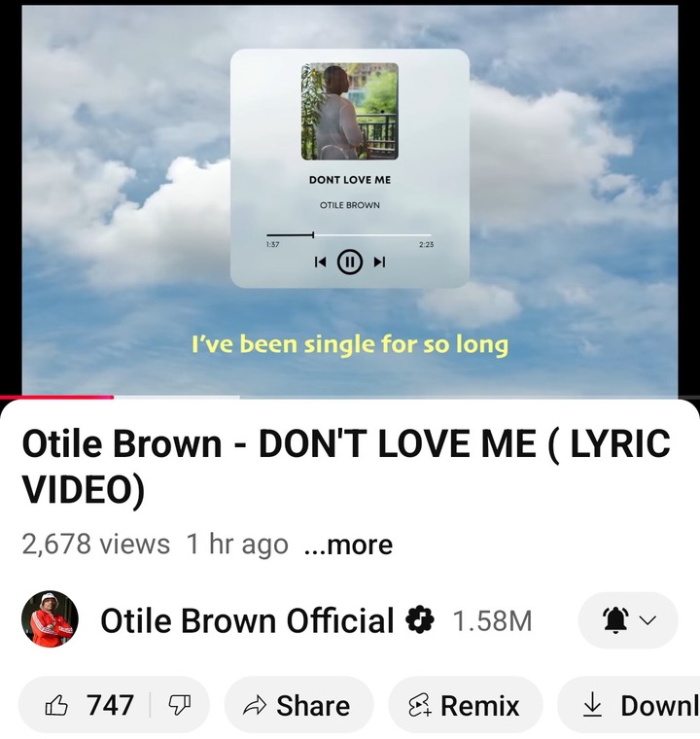This screenshot has height=739, width=700.
Task: Expand notification options chevron next to bell
Action: point(648,619)
